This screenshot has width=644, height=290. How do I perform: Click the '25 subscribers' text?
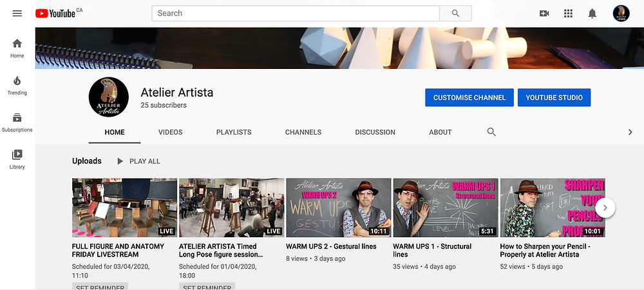coord(164,105)
